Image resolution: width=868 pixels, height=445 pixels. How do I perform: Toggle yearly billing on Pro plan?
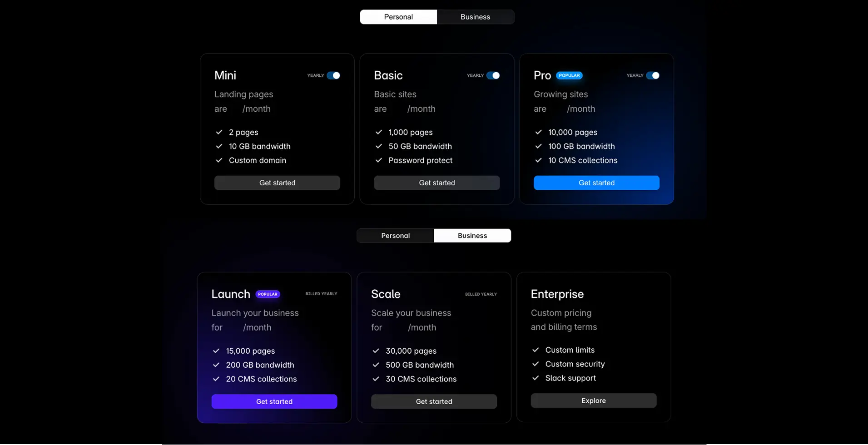click(653, 75)
